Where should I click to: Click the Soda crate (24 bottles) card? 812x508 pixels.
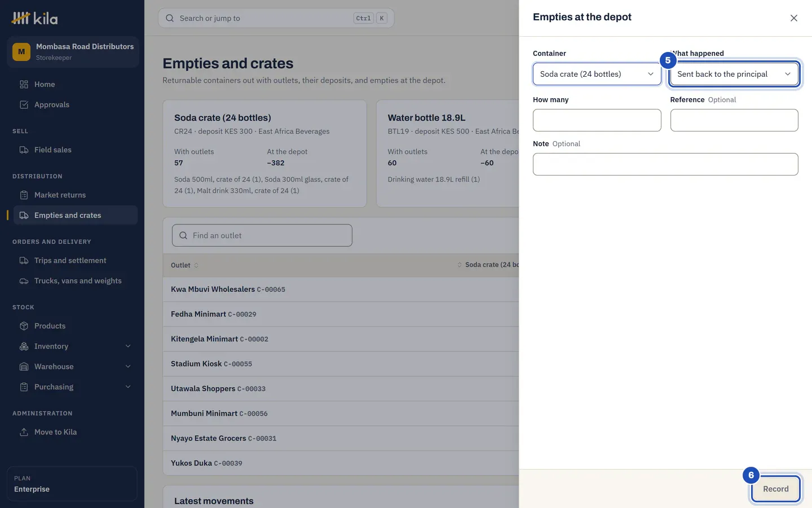coord(264,154)
